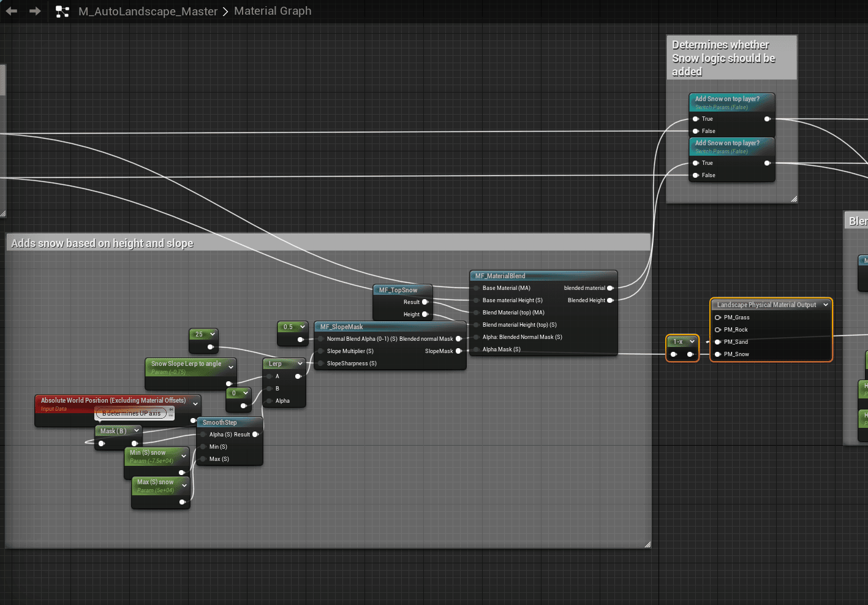Go forward with the right arrow button

point(36,11)
